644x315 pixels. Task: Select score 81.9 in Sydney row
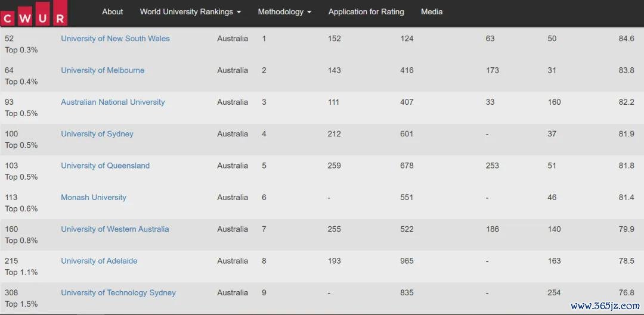pos(626,134)
